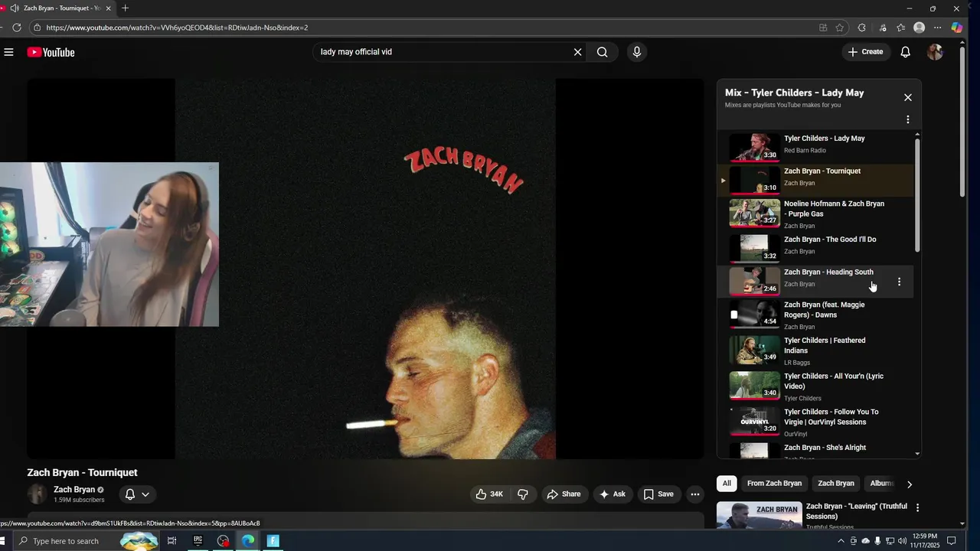This screenshot has width=980, height=551.
Task: Click Windows taskbar search box
Action: coord(86,541)
